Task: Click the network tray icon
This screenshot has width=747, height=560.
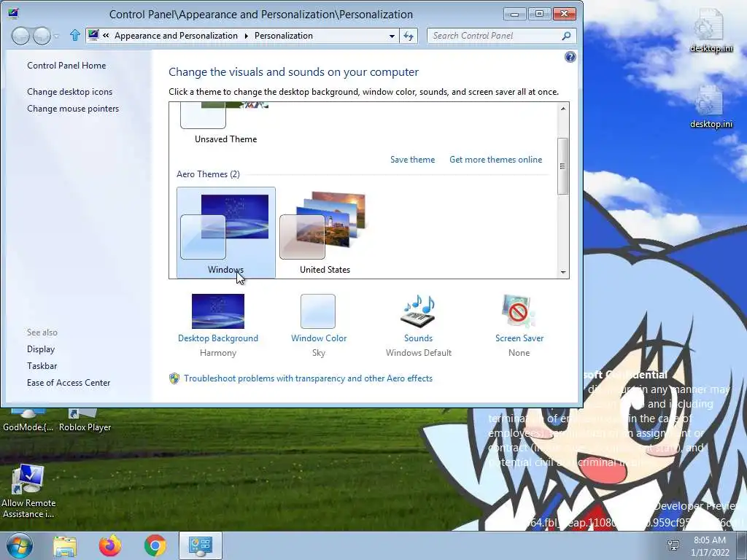Action: (673, 545)
